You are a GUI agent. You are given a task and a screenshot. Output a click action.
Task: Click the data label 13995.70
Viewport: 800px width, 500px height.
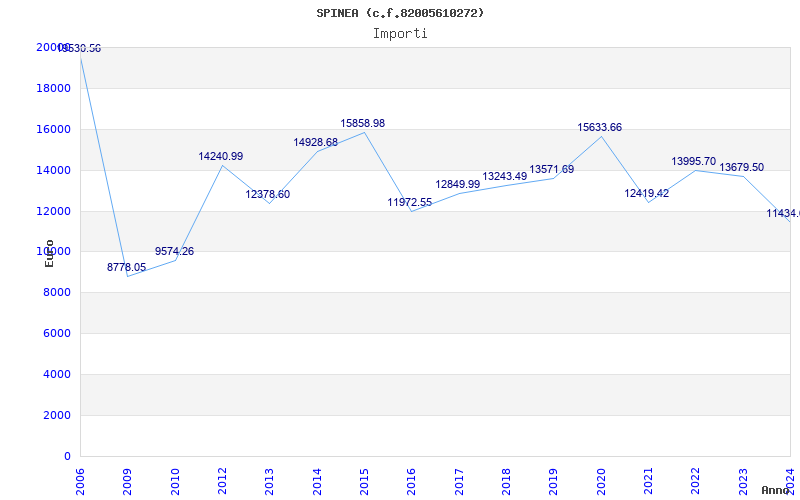click(693, 161)
